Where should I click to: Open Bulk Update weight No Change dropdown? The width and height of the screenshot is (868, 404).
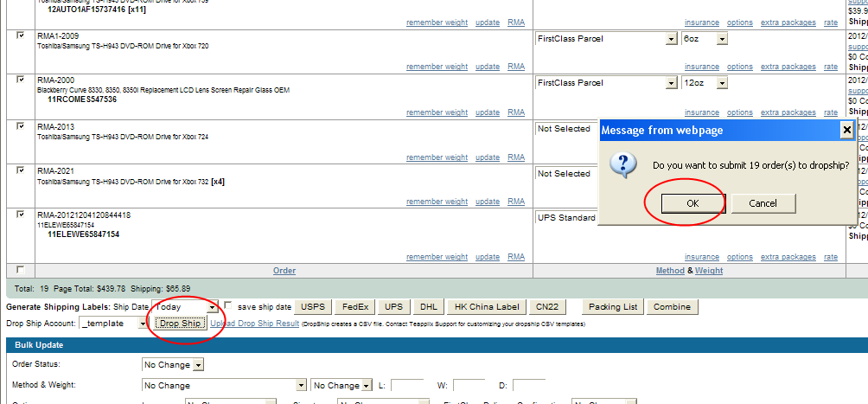pyautogui.click(x=342, y=385)
